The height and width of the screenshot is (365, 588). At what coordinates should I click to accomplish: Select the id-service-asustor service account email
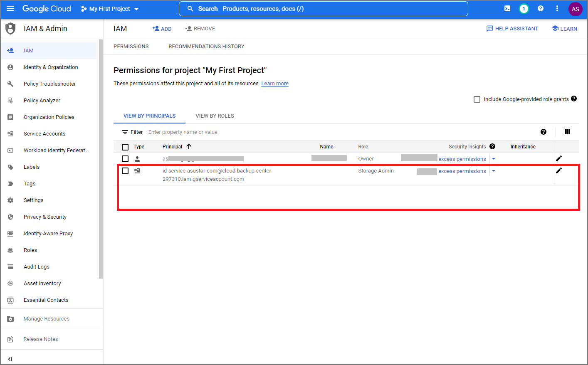coord(217,175)
